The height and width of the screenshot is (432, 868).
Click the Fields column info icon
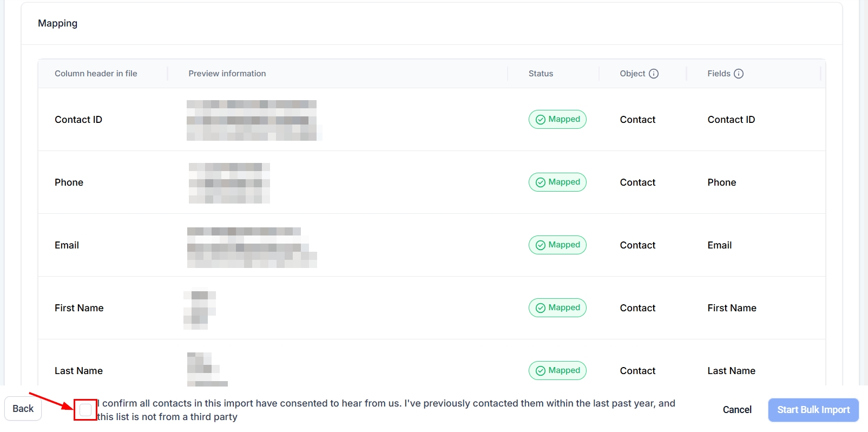click(x=739, y=74)
